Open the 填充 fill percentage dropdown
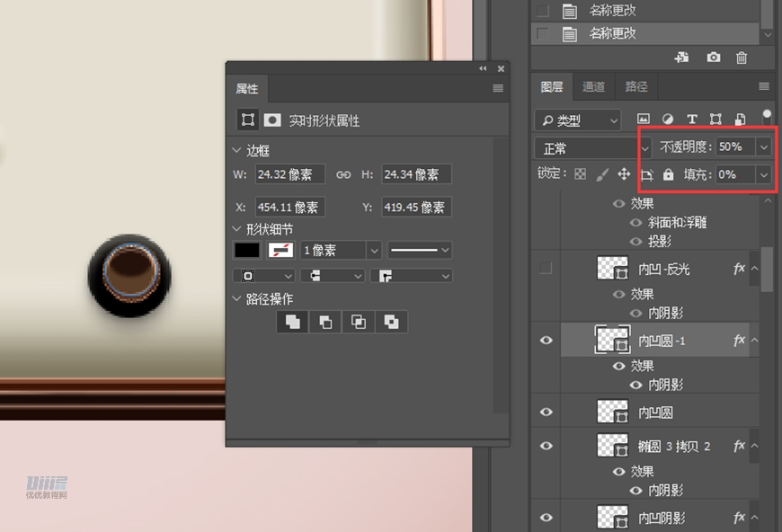This screenshot has height=532, width=782. point(764,174)
